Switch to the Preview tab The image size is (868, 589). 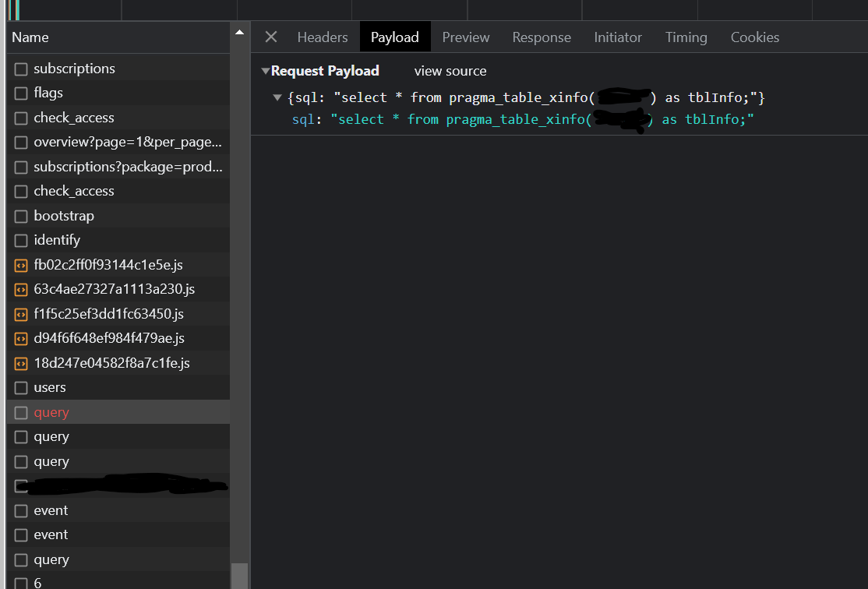465,37
